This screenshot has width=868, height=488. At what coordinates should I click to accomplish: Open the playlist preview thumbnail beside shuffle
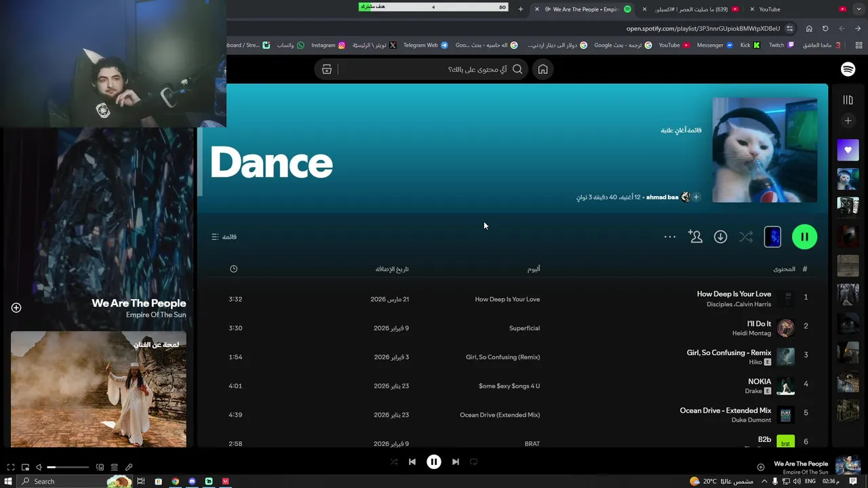[772, 237]
